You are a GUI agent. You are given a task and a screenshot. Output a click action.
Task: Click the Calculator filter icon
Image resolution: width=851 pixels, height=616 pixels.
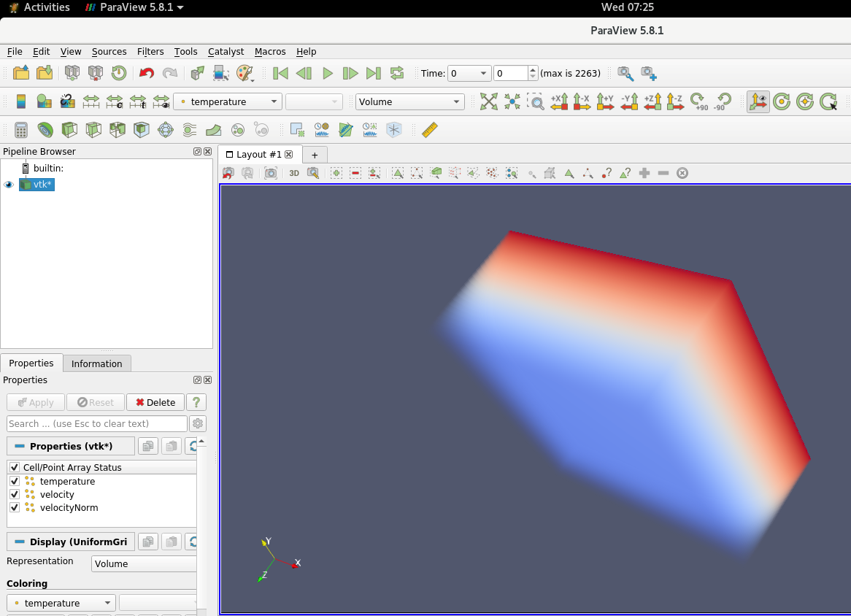click(21, 130)
